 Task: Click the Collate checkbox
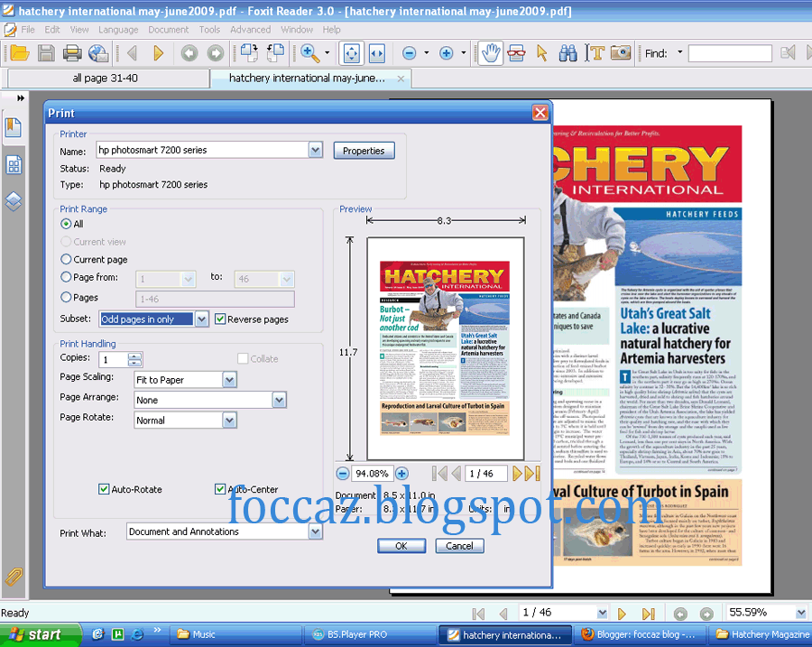[x=243, y=358]
